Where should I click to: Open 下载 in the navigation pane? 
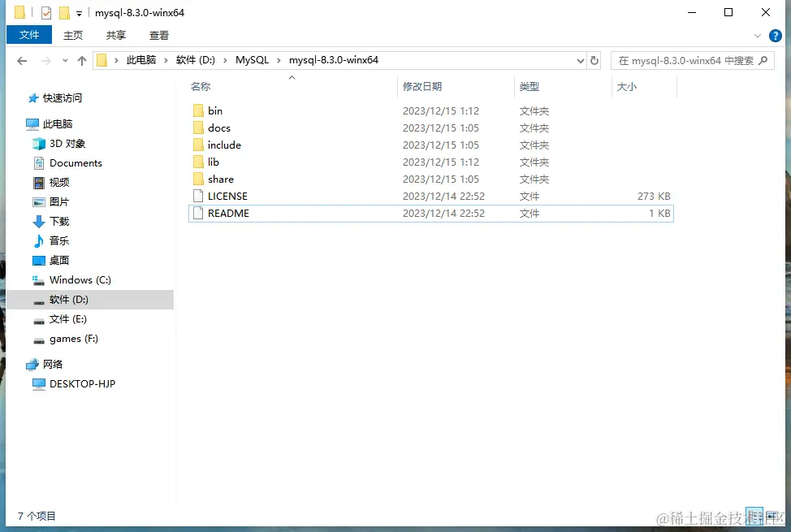coord(59,221)
